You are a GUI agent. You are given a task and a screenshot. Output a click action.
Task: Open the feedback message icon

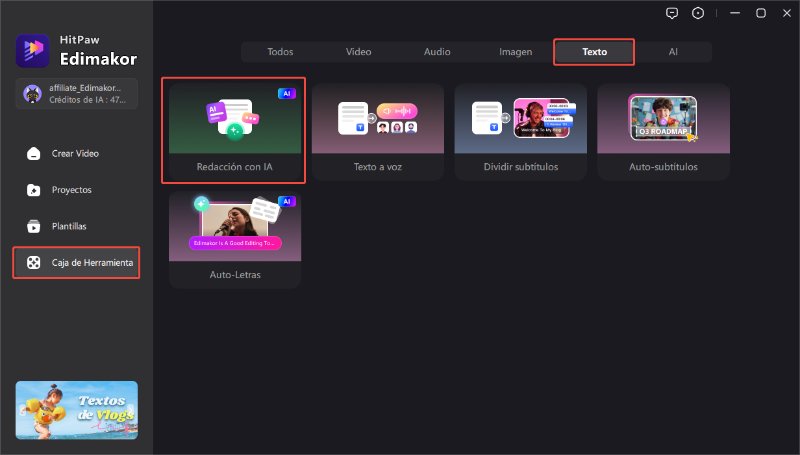[672, 13]
